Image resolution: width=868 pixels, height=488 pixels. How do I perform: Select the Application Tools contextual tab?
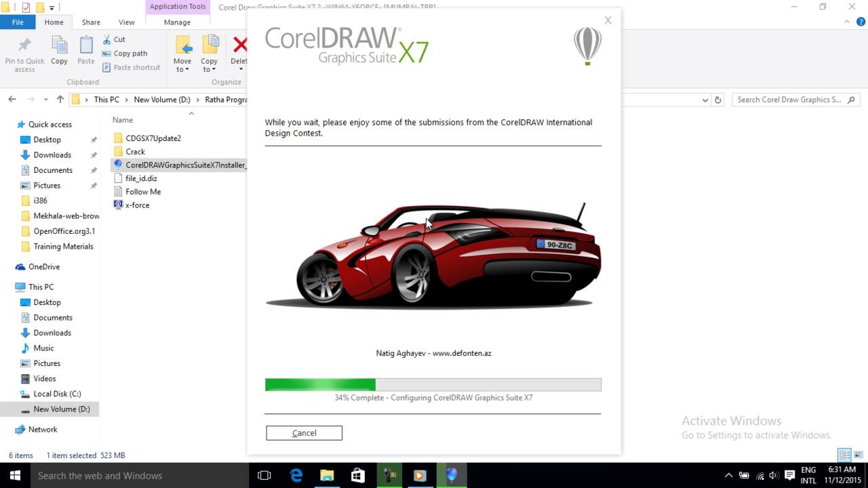pos(178,7)
